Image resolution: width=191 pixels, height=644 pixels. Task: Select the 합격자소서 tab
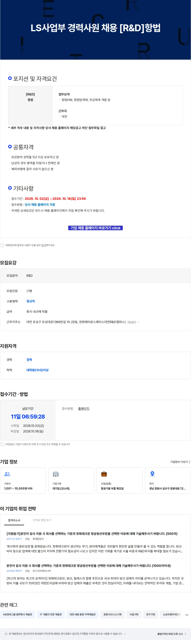coord(14,520)
